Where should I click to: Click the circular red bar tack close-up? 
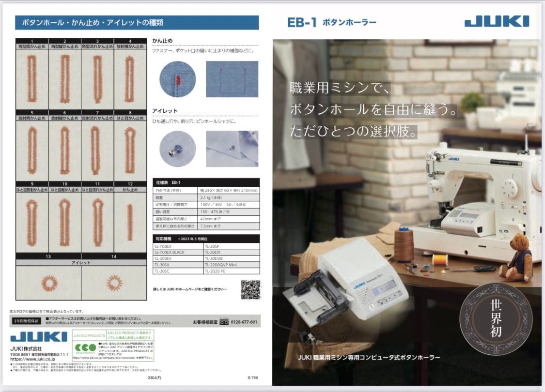178,79
